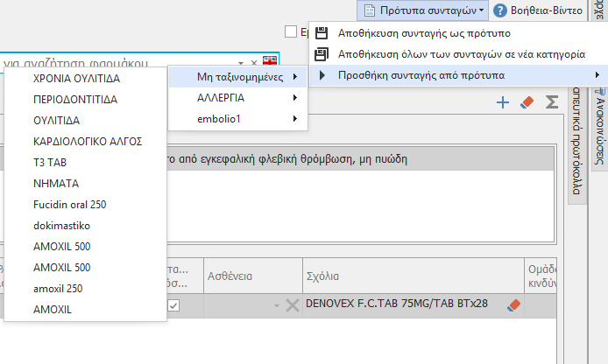Click the eraser icon beside the plus
Screen dimensions: 608x364
point(527,103)
